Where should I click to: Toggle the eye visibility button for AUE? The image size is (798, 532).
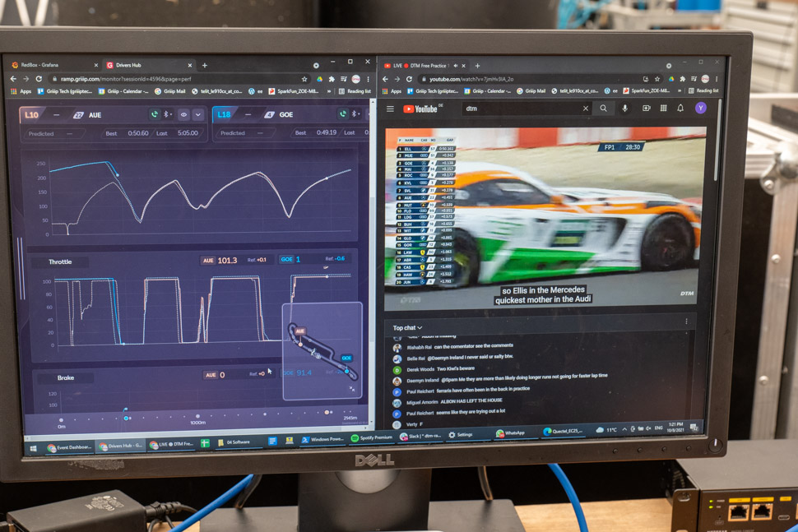point(183,115)
